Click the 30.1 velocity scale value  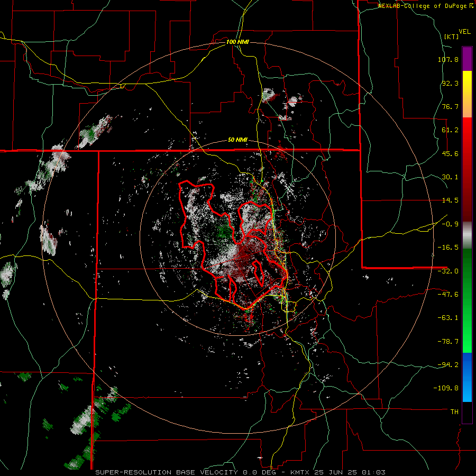coord(450,177)
